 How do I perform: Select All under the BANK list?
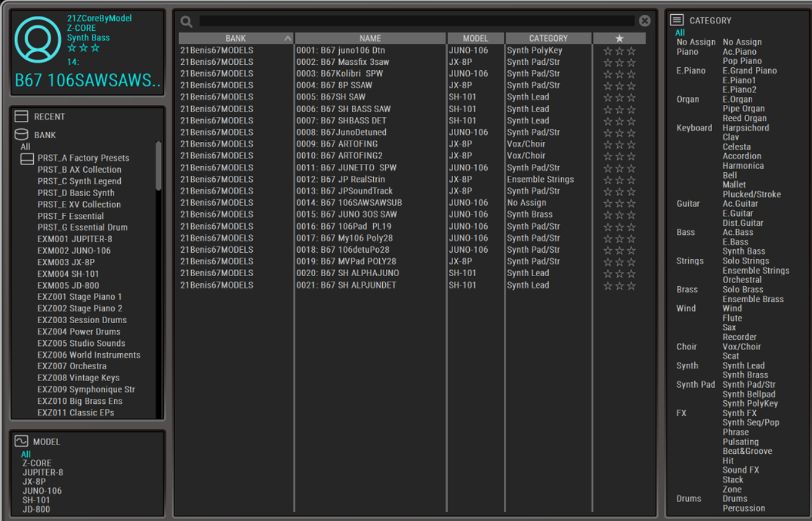pos(25,147)
